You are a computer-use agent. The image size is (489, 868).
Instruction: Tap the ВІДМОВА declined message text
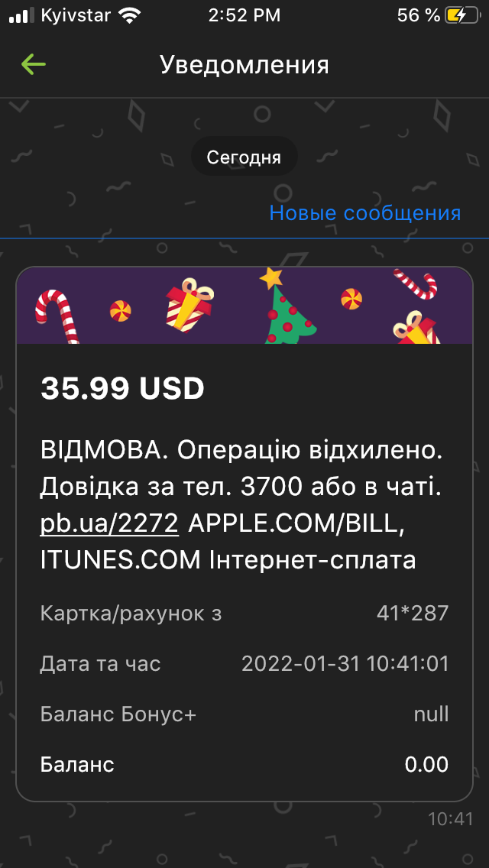coord(242,506)
